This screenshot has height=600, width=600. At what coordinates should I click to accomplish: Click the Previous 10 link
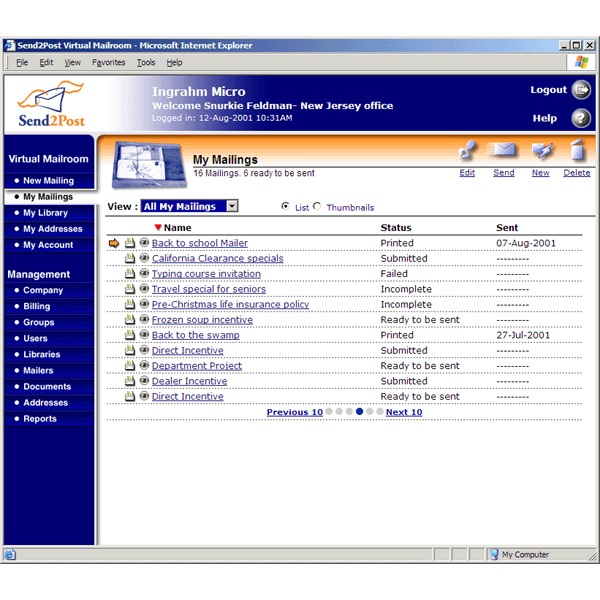click(295, 412)
